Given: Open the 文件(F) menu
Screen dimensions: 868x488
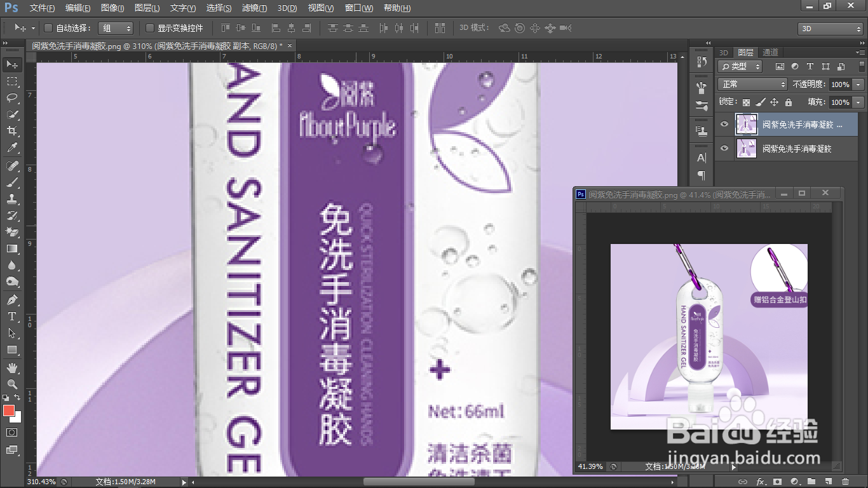Looking at the screenshot, I should (43, 8).
